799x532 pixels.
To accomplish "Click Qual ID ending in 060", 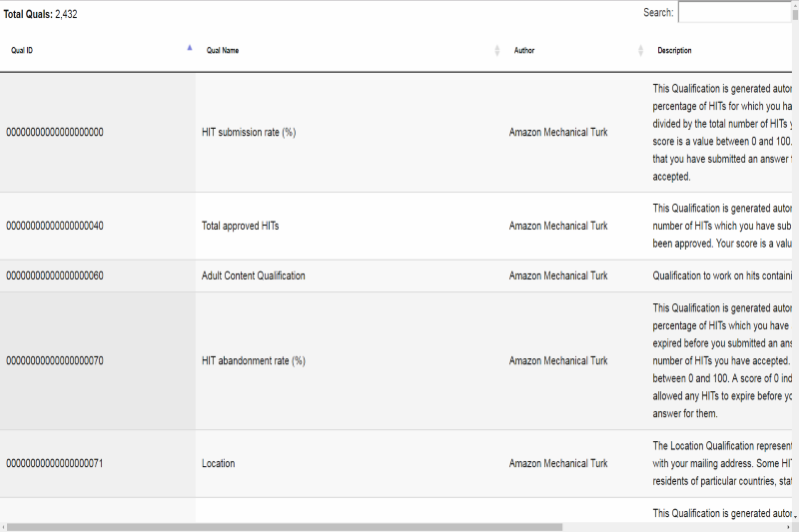I will (x=55, y=275).
